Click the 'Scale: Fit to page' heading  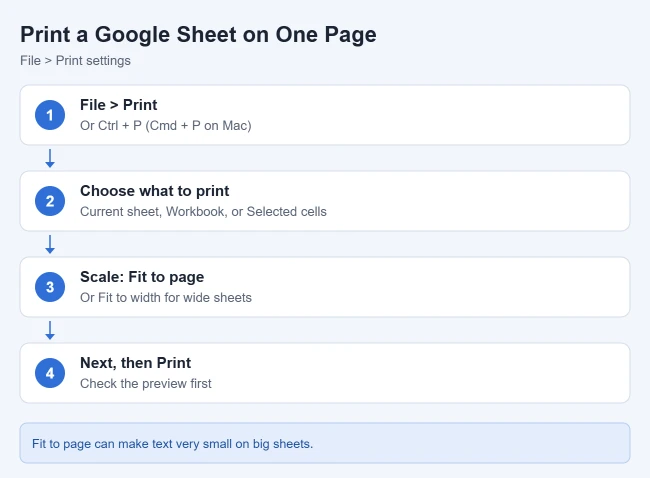coord(142,277)
